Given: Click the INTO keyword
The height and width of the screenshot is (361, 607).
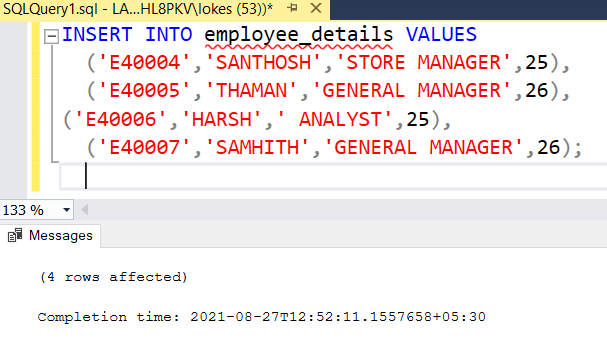Looking at the screenshot, I should (168, 34).
